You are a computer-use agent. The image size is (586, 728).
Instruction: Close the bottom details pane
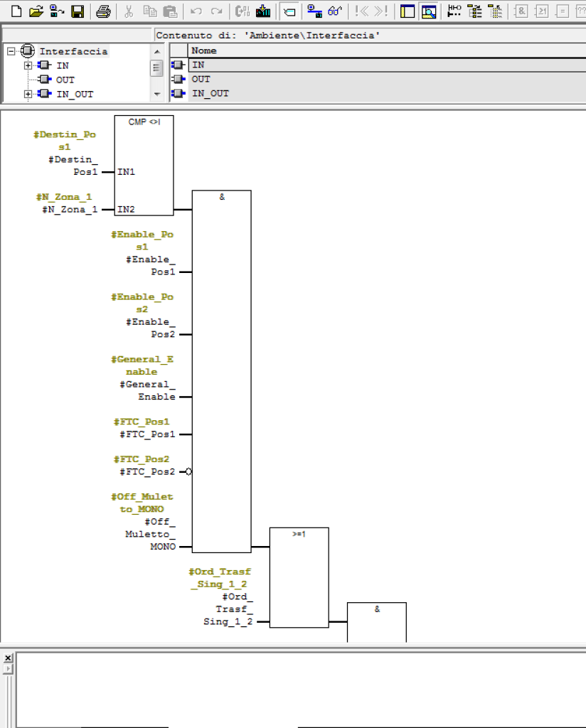click(8, 658)
